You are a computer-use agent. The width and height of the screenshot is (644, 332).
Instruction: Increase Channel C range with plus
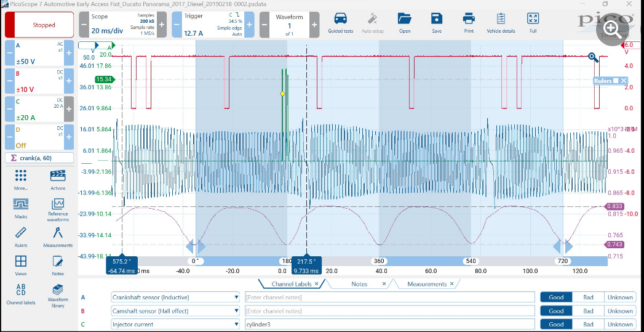click(69, 109)
